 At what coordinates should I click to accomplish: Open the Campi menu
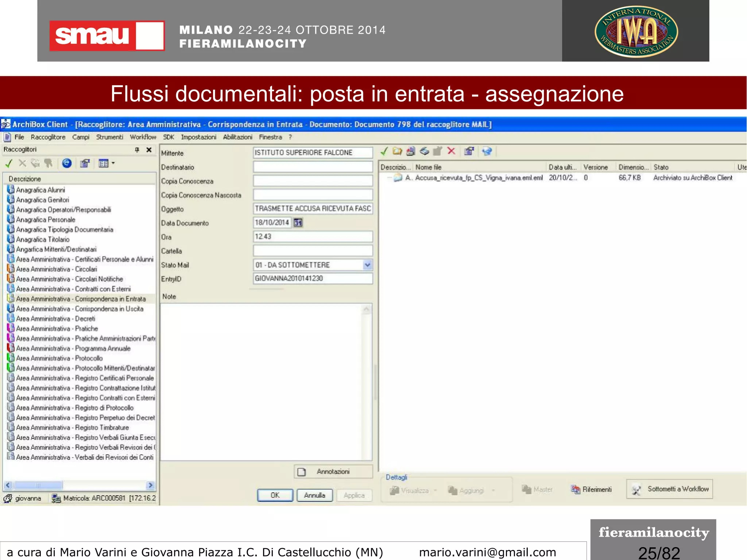click(x=81, y=137)
